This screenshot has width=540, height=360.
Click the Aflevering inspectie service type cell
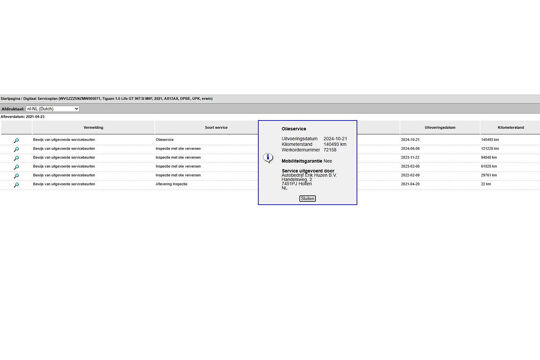tap(172, 184)
